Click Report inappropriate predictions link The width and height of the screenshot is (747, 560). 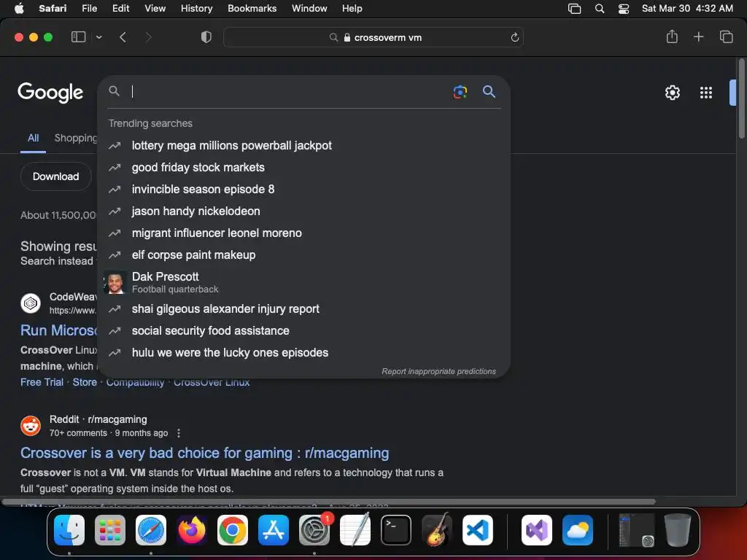pos(438,371)
